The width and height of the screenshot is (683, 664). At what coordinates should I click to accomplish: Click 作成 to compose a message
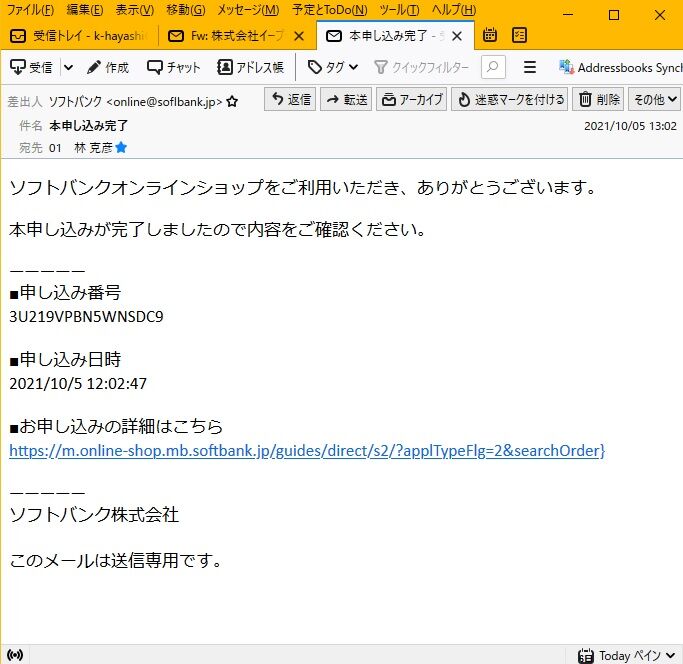(108, 68)
